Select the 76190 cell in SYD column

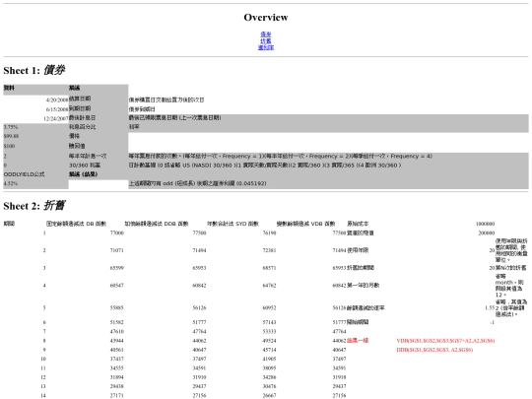(269, 233)
